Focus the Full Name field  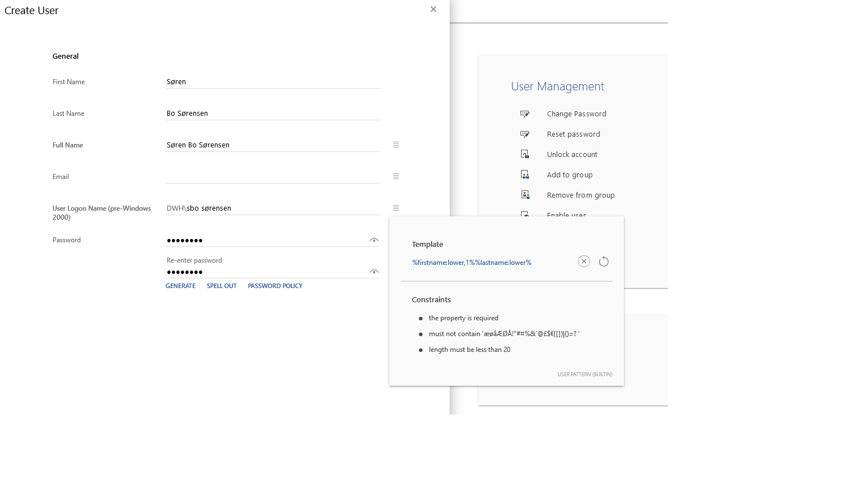tap(272, 145)
